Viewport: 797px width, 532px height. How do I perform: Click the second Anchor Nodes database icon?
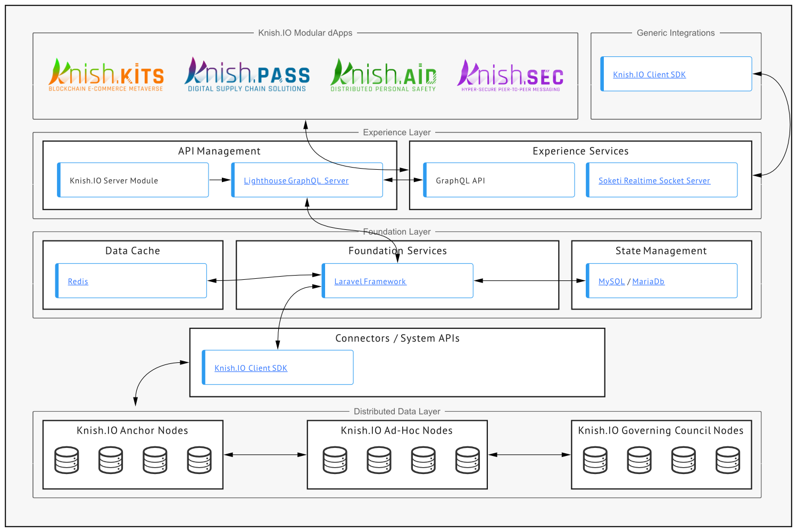(111, 460)
